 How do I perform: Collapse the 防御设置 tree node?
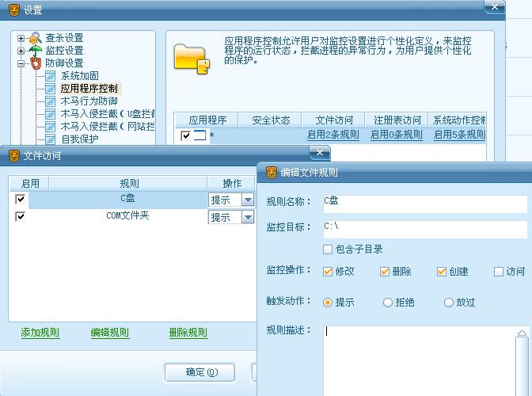click(21, 63)
